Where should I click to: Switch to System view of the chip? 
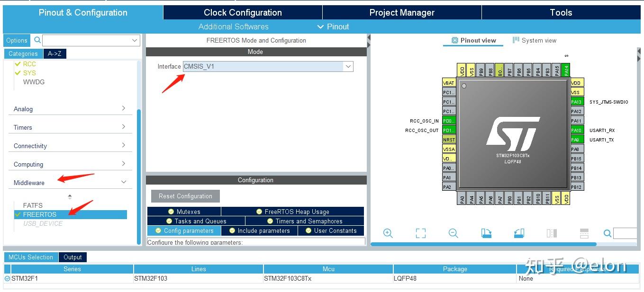pos(535,40)
